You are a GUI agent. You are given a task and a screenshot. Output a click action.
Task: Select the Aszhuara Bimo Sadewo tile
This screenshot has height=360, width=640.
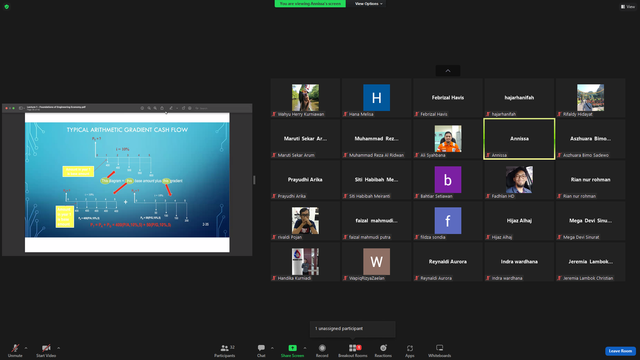pyautogui.click(x=590, y=139)
